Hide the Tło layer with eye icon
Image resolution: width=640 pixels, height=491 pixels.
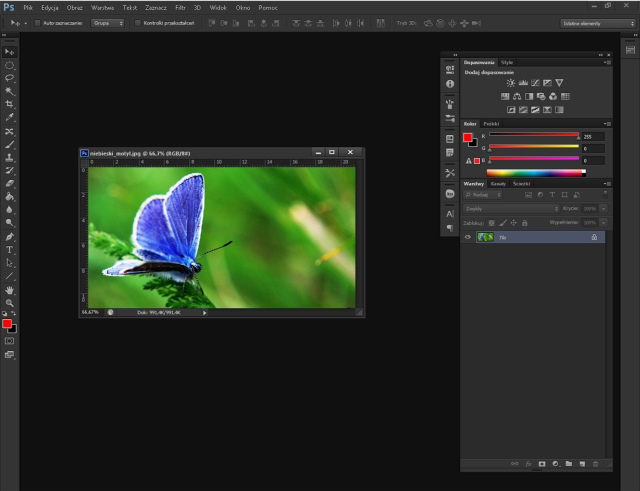tap(468, 237)
